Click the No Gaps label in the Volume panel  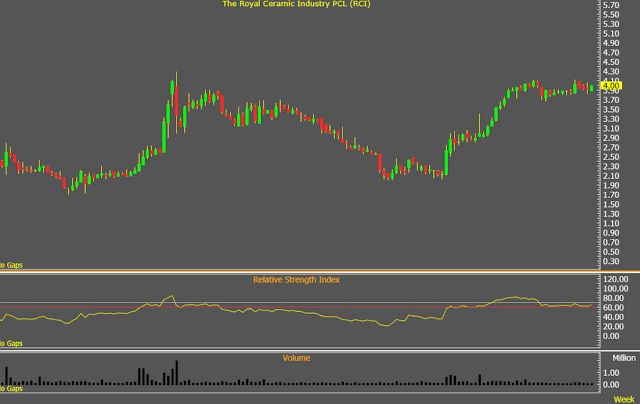coord(11,388)
